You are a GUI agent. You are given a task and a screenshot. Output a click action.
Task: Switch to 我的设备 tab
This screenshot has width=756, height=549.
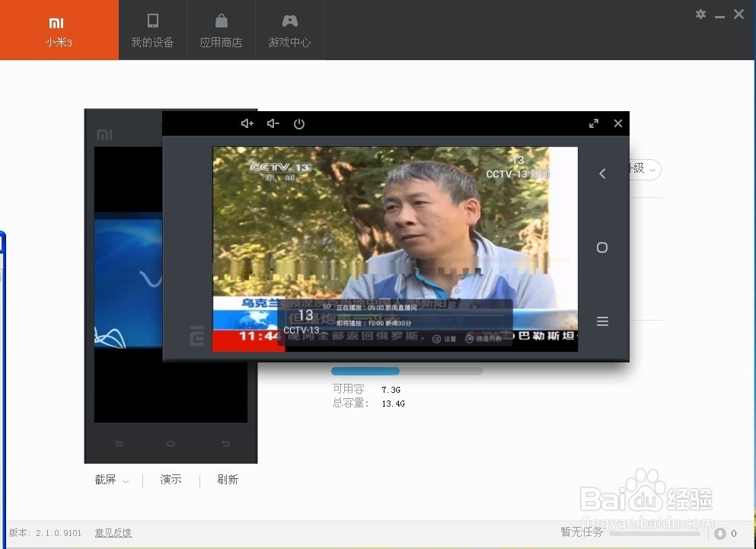[152, 30]
